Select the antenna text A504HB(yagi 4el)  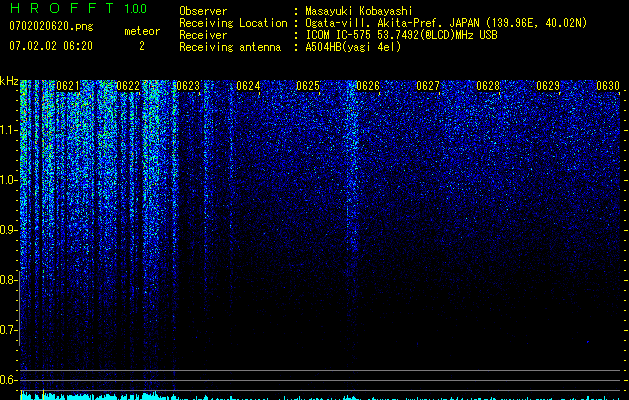click(353, 47)
